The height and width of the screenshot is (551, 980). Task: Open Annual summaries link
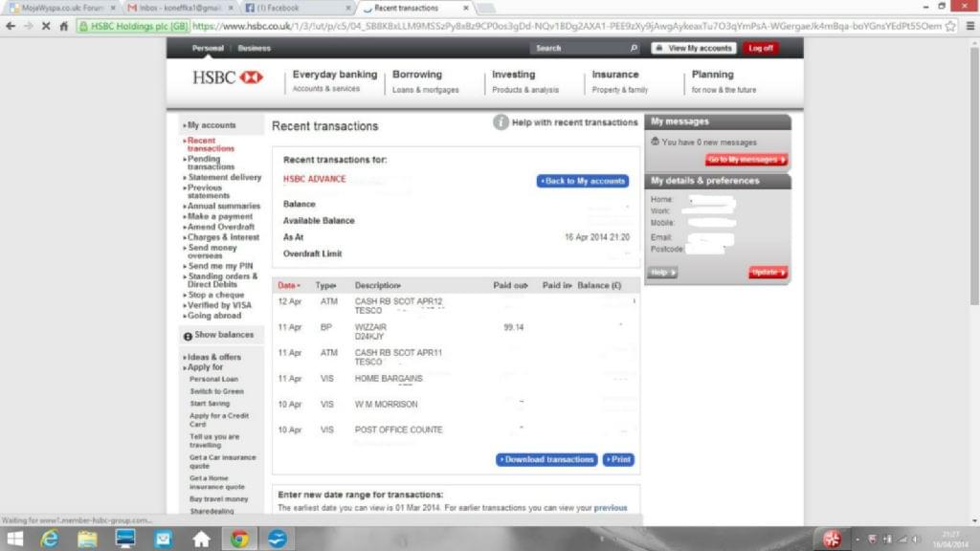coord(224,207)
